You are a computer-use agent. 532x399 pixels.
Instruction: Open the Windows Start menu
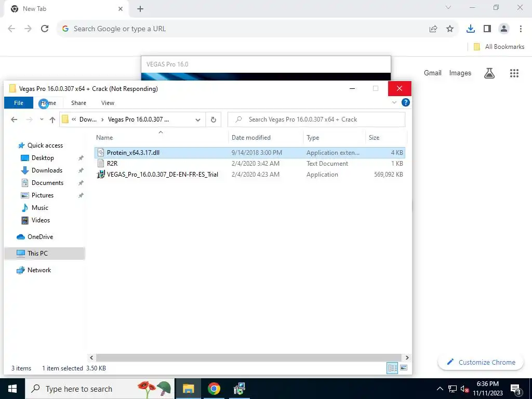[x=12, y=389]
